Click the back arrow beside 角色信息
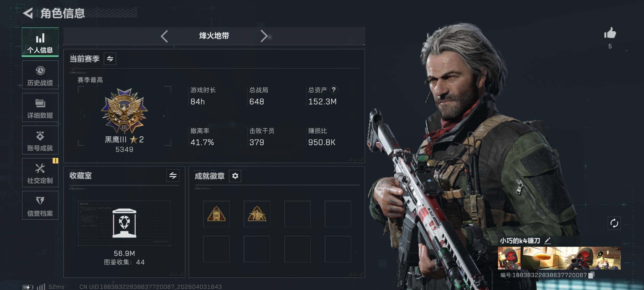The image size is (644, 290). [x=28, y=13]
